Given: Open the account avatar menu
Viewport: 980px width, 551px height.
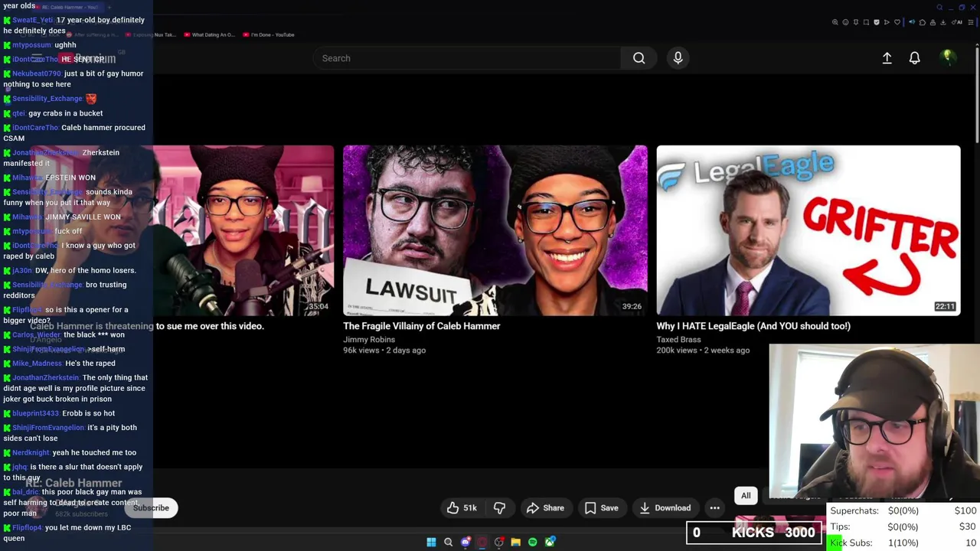Looking at the screenshot, I should (x=947, y=57).
